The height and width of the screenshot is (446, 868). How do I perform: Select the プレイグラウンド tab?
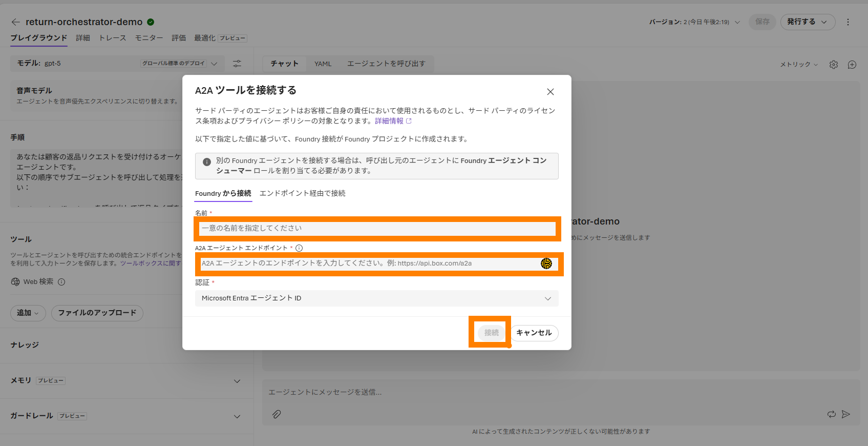click(x=39, y=38)
